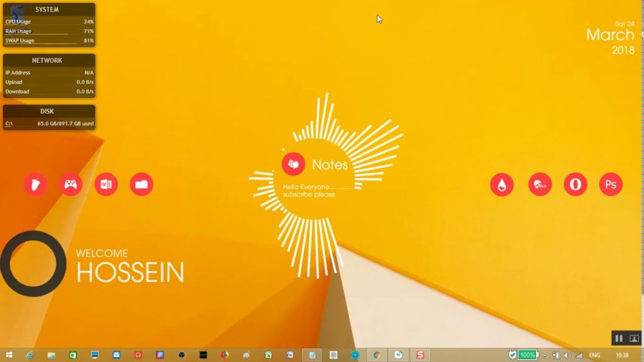This screenshot has height=362, width=644.
Task: Open the 10:38 clock in the tray
Action: 622,356
